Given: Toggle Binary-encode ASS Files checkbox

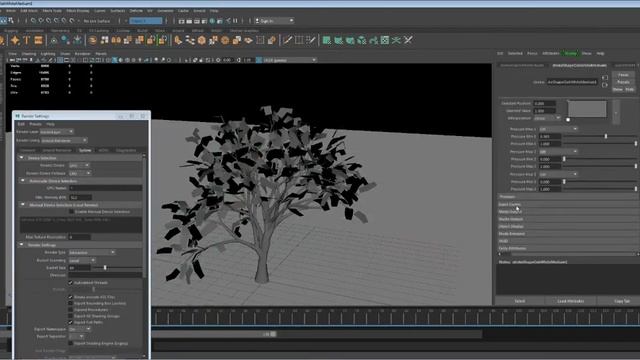Looking at the screenshot, I should [71, 297].
